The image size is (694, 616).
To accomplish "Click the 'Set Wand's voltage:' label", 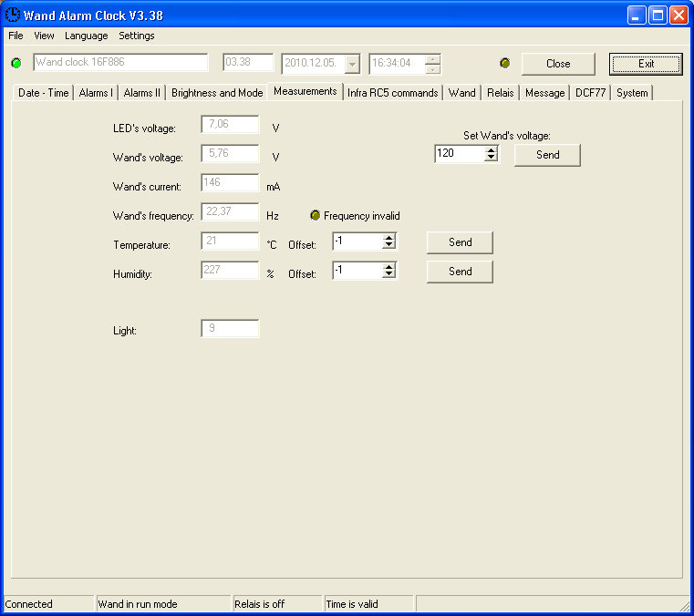I will tap(507, 136).
